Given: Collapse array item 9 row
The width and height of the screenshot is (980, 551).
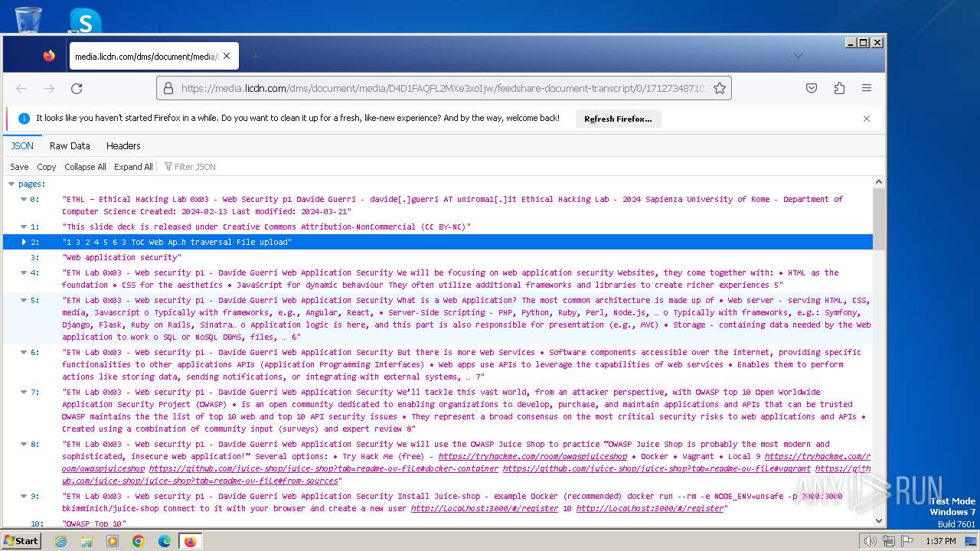Looking at the screenshot, I should 24,497.
